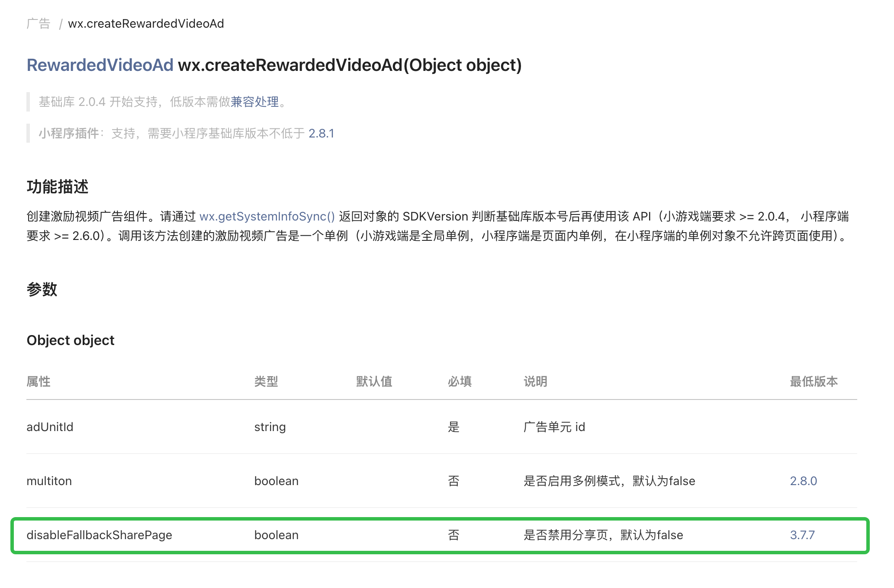Click the 类型 column header
894x588 pixels.
(266, 381)
